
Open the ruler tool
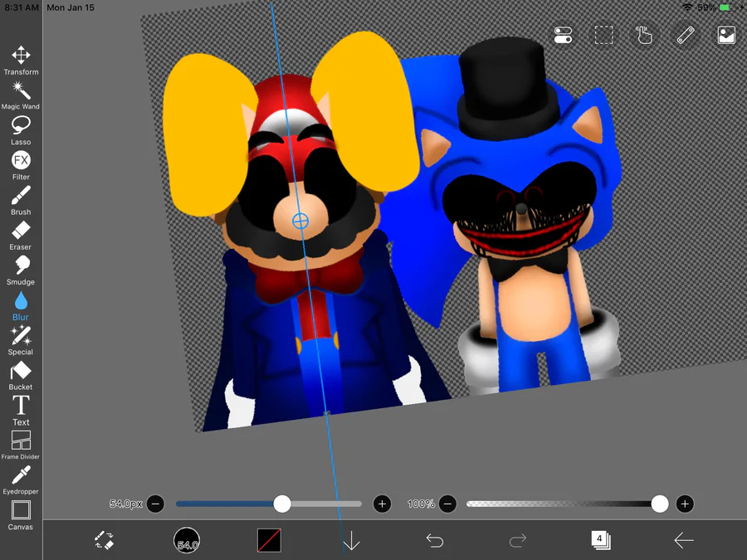(686, 35)
